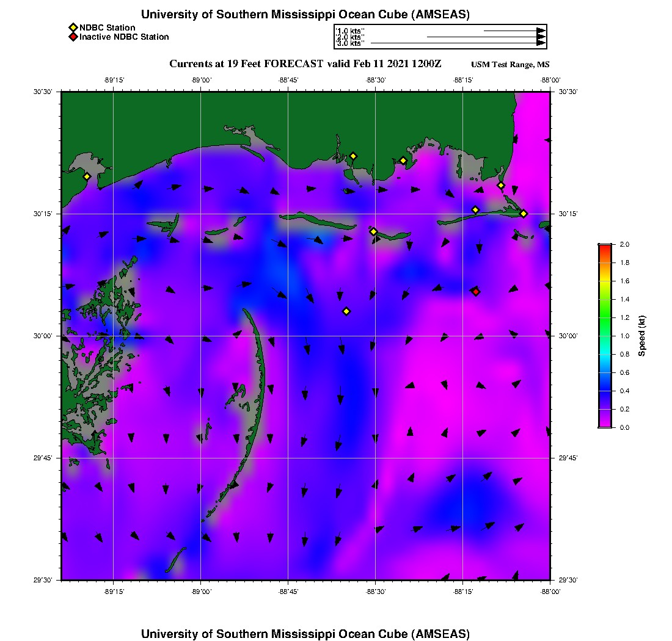Click the 'Inactive NDBC Station' legend label
672x641 pixels.
pos(124,37)
